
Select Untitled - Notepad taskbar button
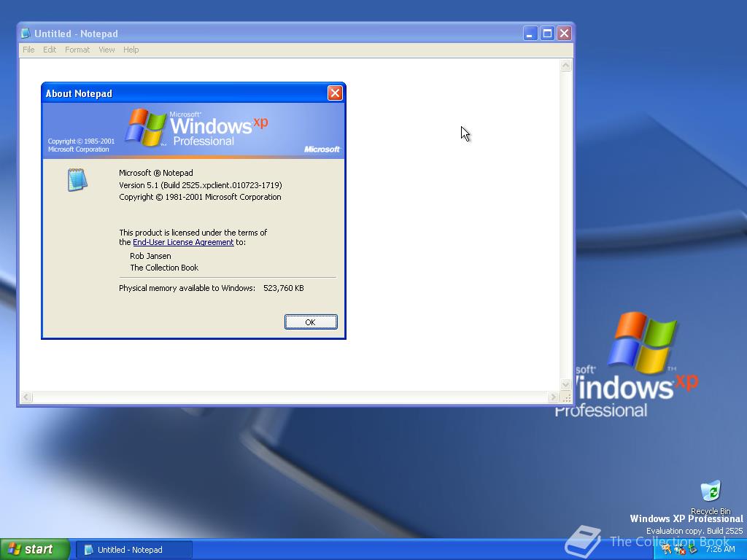[x=134, y=550]
